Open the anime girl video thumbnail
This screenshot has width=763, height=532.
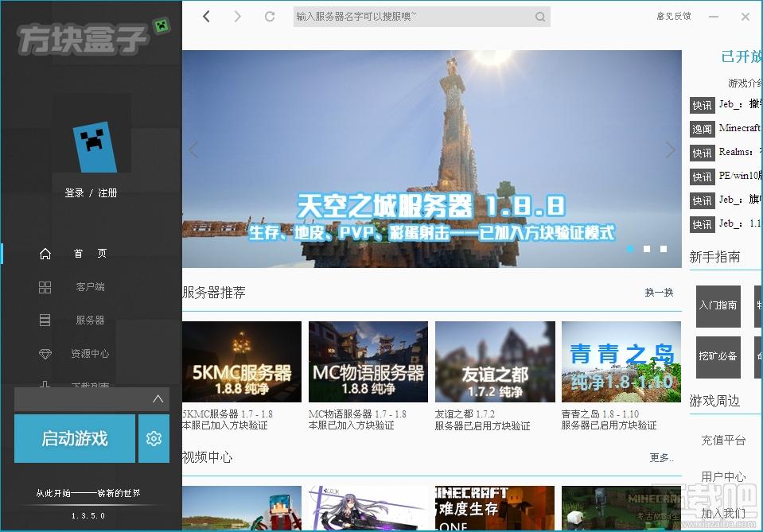(x=368, y=507)
